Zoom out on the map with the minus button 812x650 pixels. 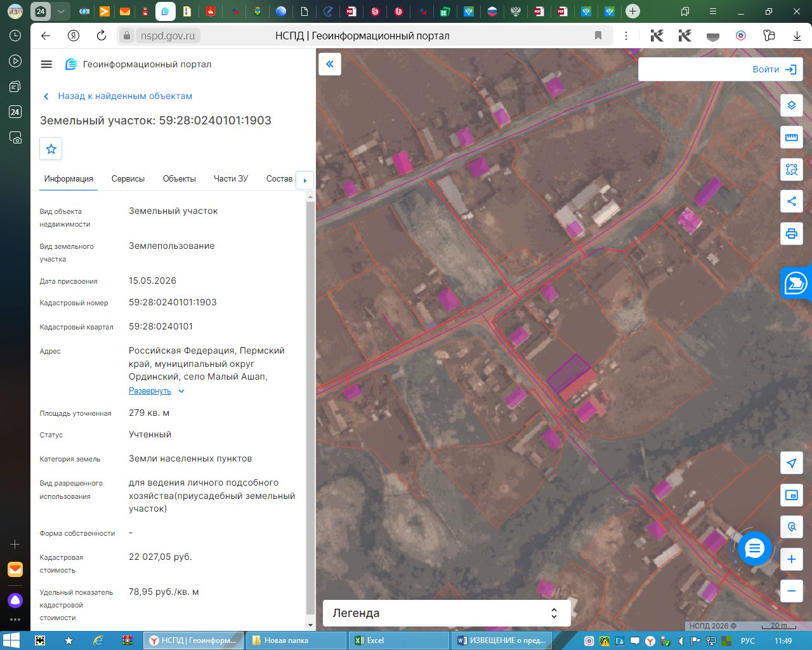point(791,591)
